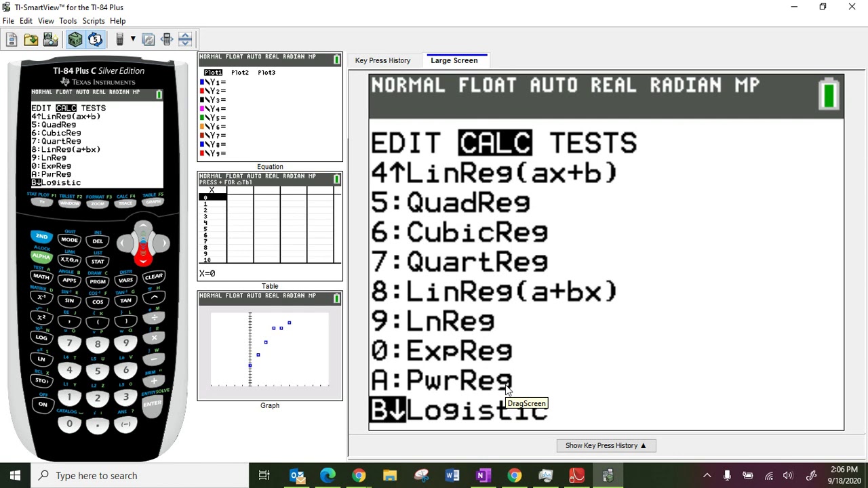
Task: Click the WINDOW calculator key
Action: pyautogui.click(x=69, y=204)
